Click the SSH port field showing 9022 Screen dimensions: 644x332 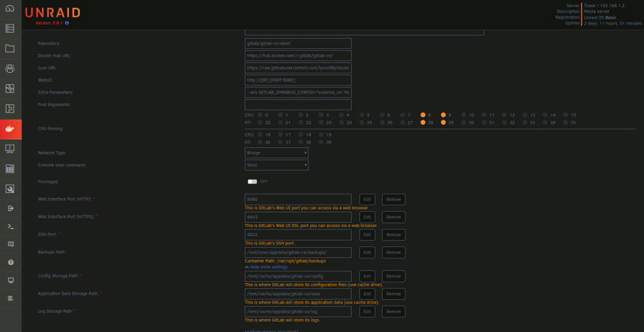(x=298, y=235)
